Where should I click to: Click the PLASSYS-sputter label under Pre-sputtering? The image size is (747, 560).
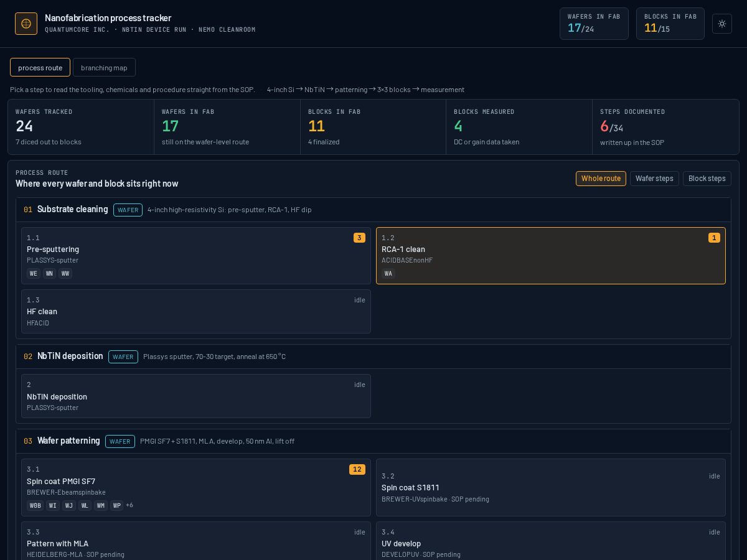[x=52, y=260]
